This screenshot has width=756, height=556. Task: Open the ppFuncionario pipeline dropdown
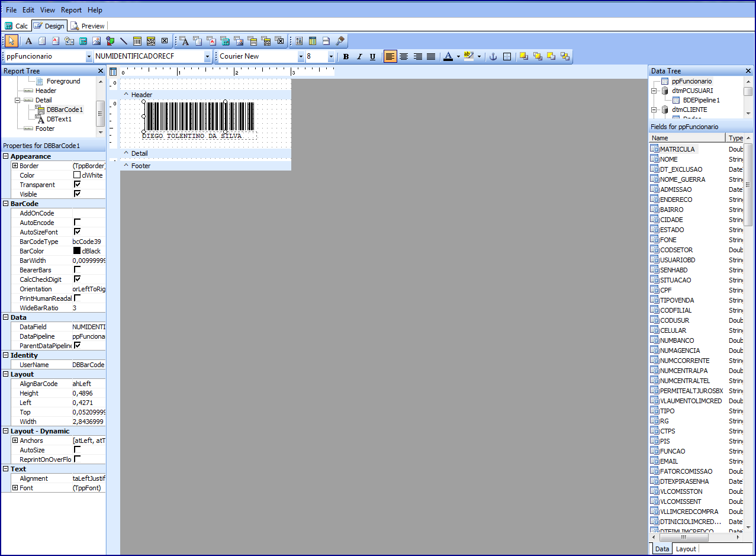[89, 56]
